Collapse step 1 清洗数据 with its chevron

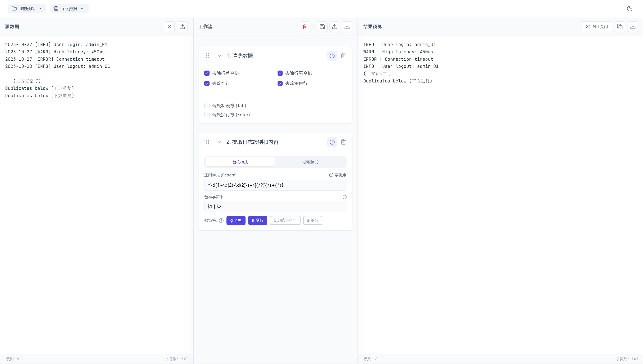click(x=219, y=56)
